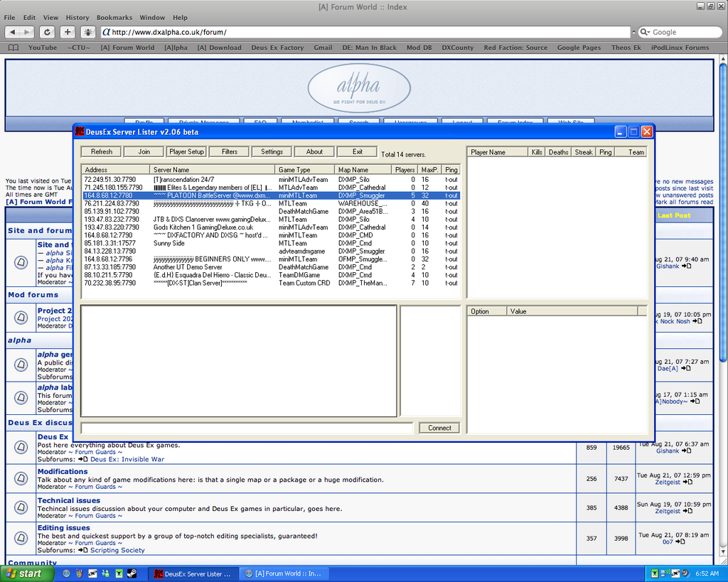Go forward using Safari's forward arrow
Viewport: 728px width, 582px height.
[27, 32]
